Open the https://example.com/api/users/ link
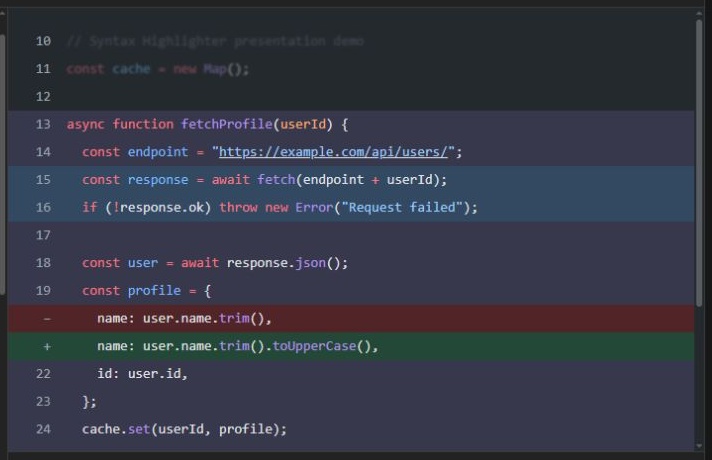Image resolution: width=712 pixels, height=460 pixels. (x=333, y=152)
